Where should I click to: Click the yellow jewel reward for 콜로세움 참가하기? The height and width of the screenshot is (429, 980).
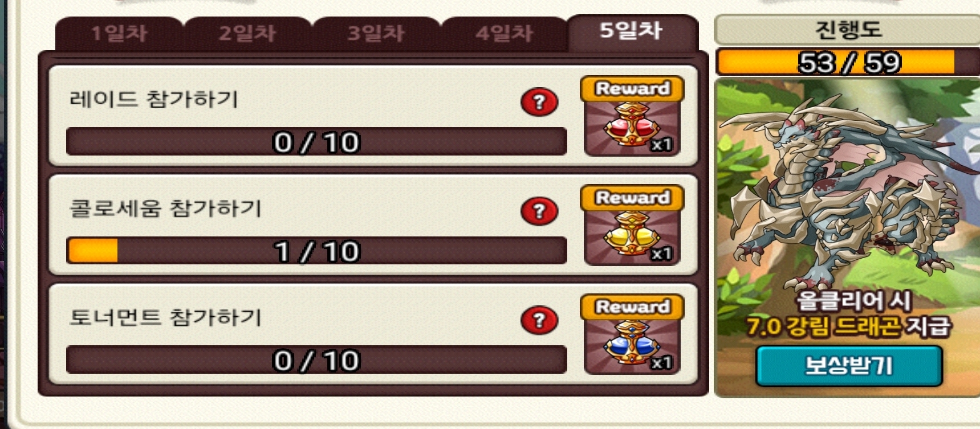pyautogui.click(x=632, y=226)
